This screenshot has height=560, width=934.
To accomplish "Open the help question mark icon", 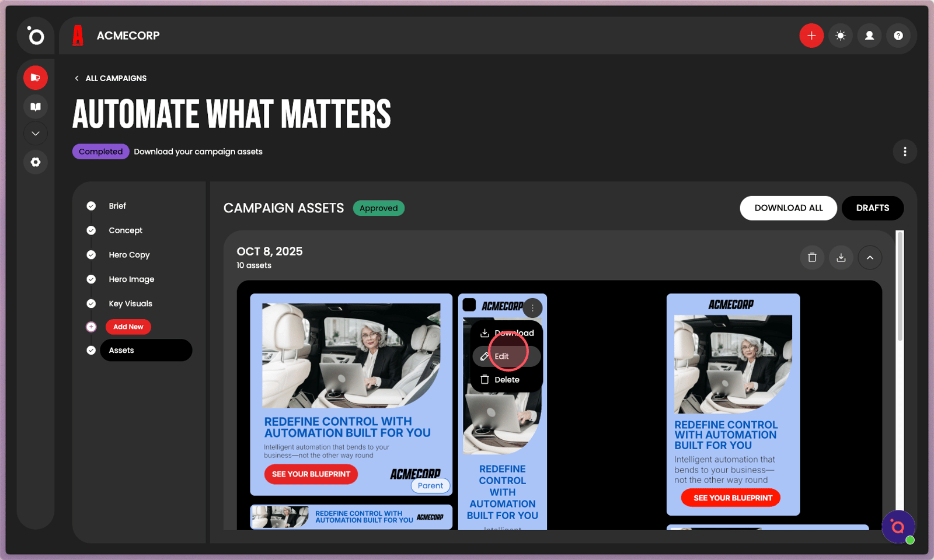I will coord(898,36).
